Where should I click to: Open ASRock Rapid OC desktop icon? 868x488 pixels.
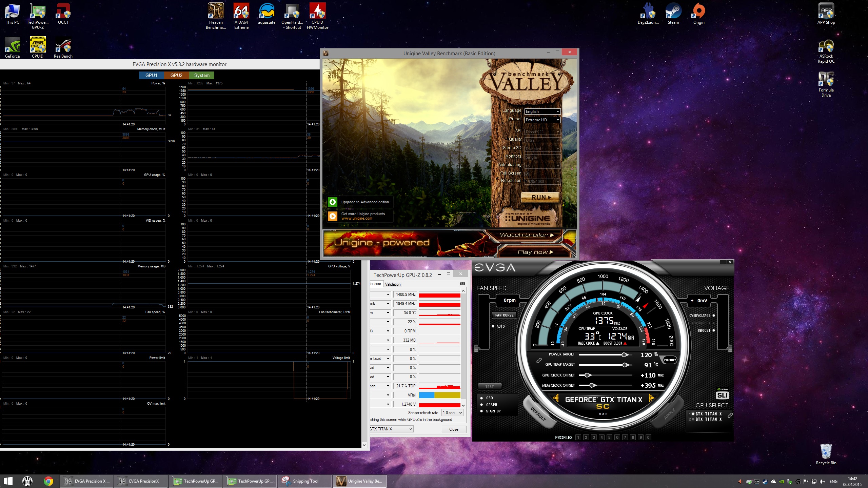(826, 52)
